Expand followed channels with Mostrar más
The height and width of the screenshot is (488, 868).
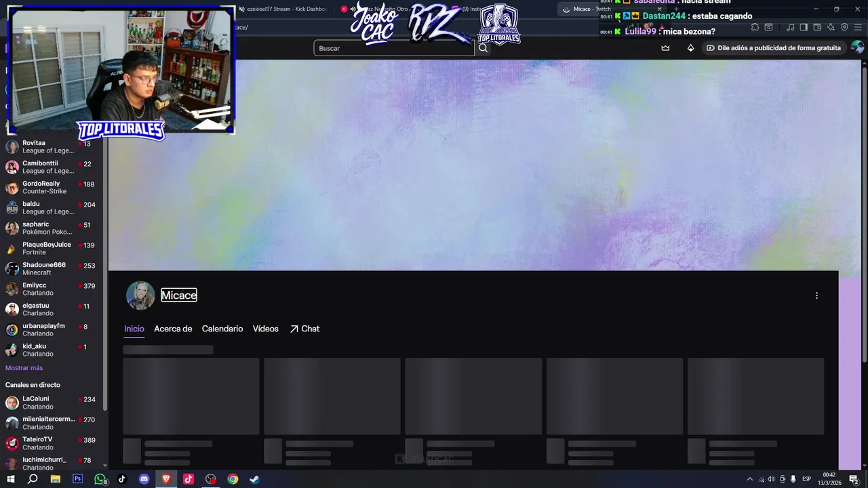coord(24,368)
